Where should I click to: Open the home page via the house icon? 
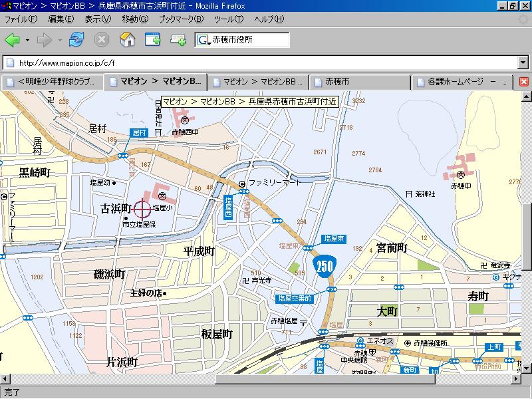point(128,40)
